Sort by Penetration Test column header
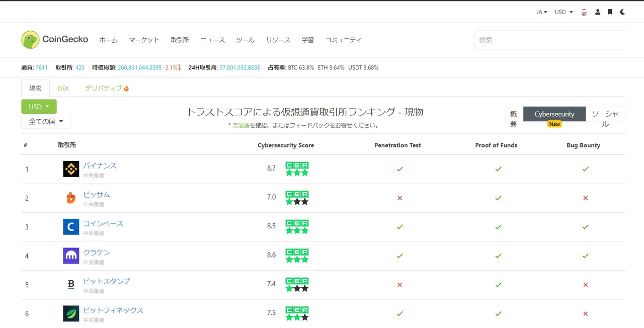Screen dimensions: 644x328 (x=397, y=145)
